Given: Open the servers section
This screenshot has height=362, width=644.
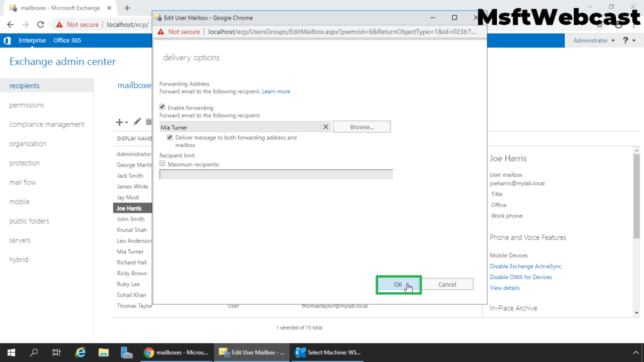Looking at the screenshot, I should (20, 240).
